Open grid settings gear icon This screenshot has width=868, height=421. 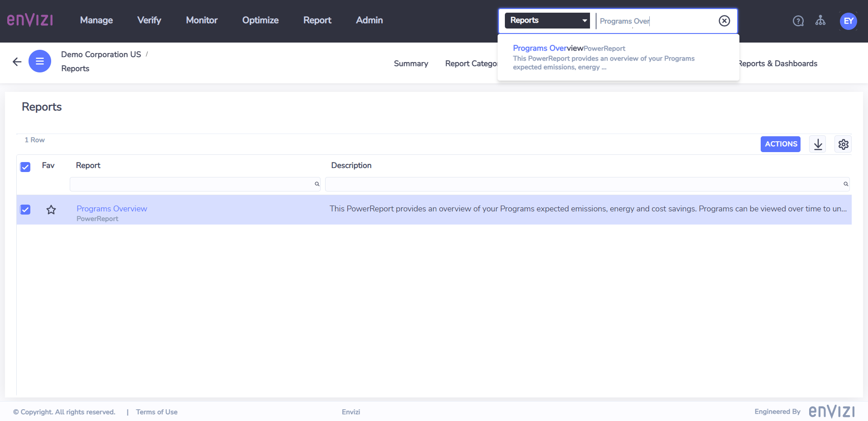[x=843, y=144]
